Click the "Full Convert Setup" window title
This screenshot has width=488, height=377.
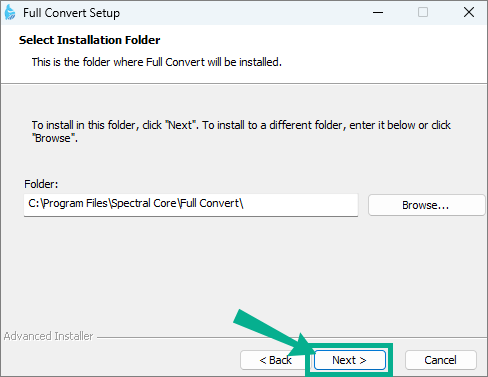pyautogui.click(x=71, y=13)
